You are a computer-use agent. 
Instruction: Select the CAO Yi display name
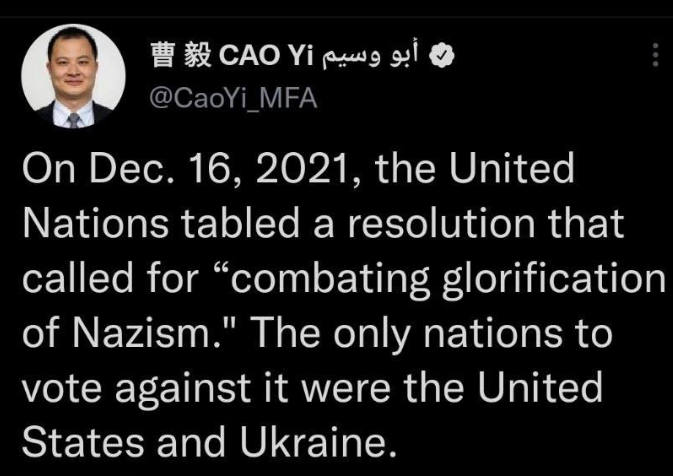pyautogui.click(x=267, y=56)
